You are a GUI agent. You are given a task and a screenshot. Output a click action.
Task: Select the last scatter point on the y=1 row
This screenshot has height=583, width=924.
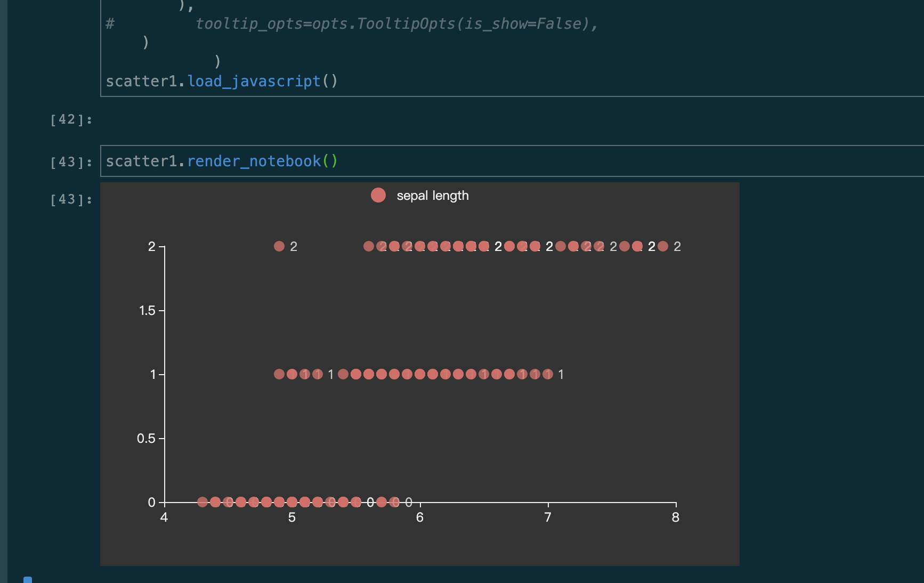[547, 374]
